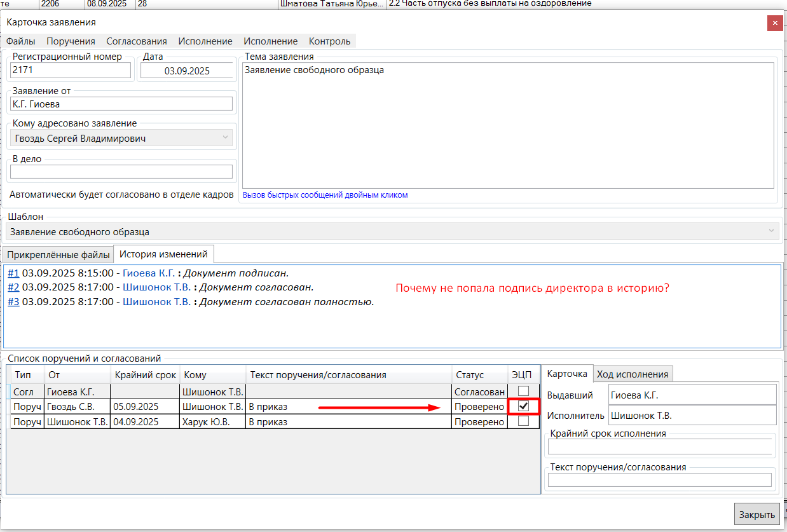Open the Шаблон dropdown list
Screen dimensions: 787x532
click(x=771, y=232)
